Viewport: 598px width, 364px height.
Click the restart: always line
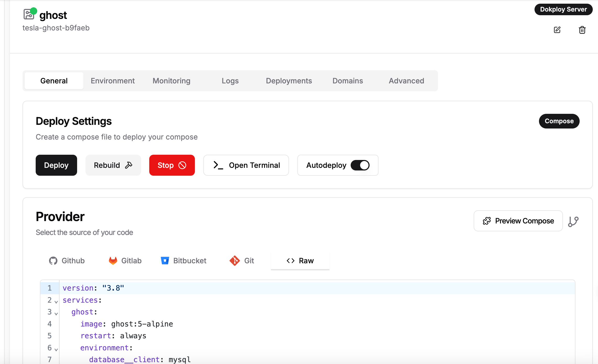pos(113,336)
